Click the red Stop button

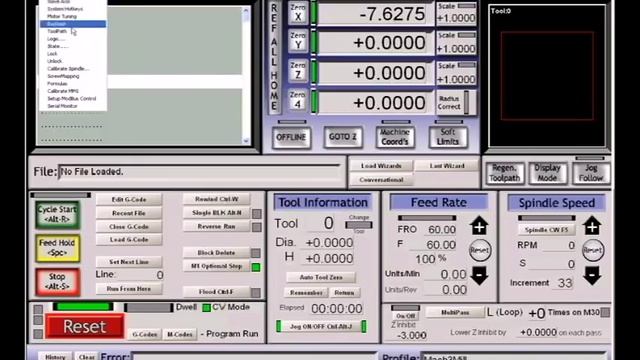(57, 282)
